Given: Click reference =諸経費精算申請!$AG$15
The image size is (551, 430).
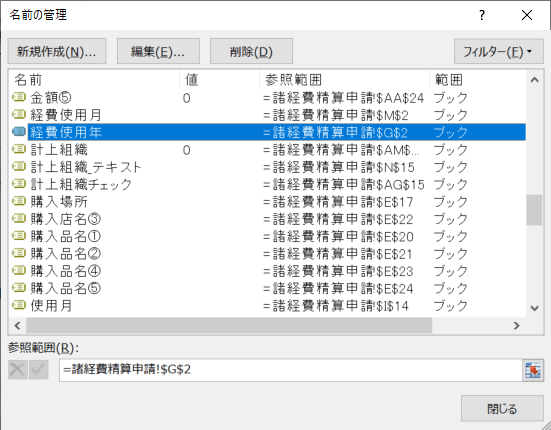Looking at the screenshot, I should tap(344, 184).
